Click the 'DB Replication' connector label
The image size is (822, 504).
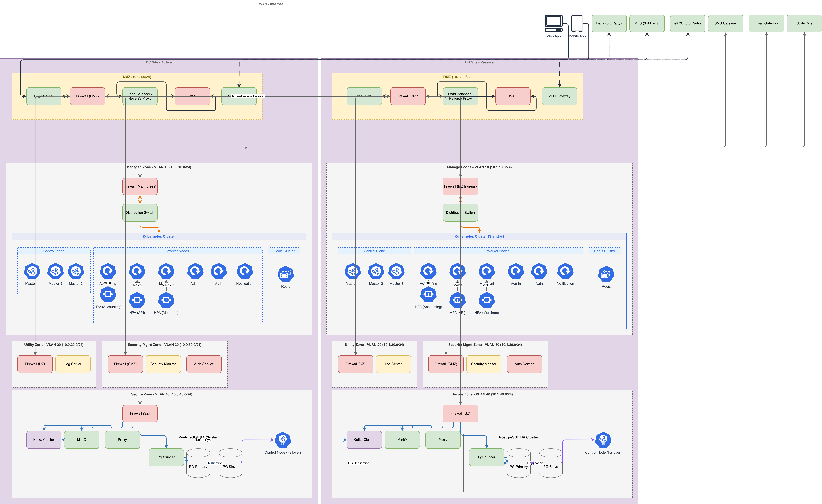pyautogui.click(x=359, y=463)
